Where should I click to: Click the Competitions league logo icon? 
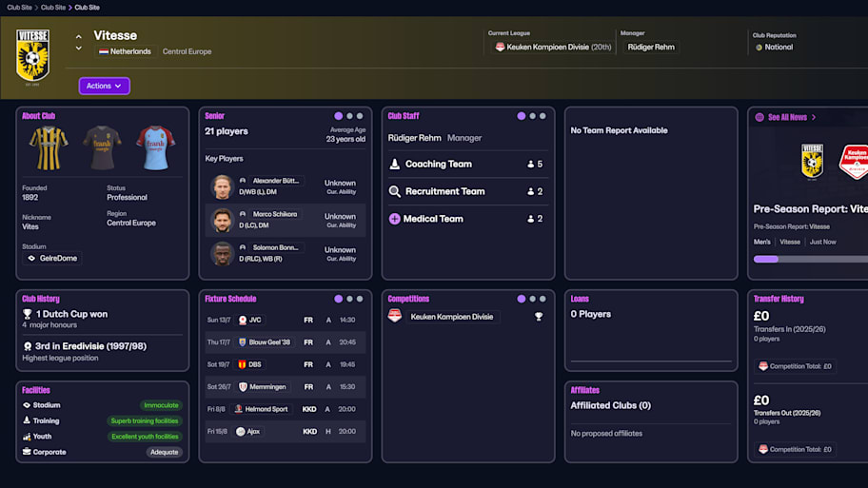click(x=395, y=317)
